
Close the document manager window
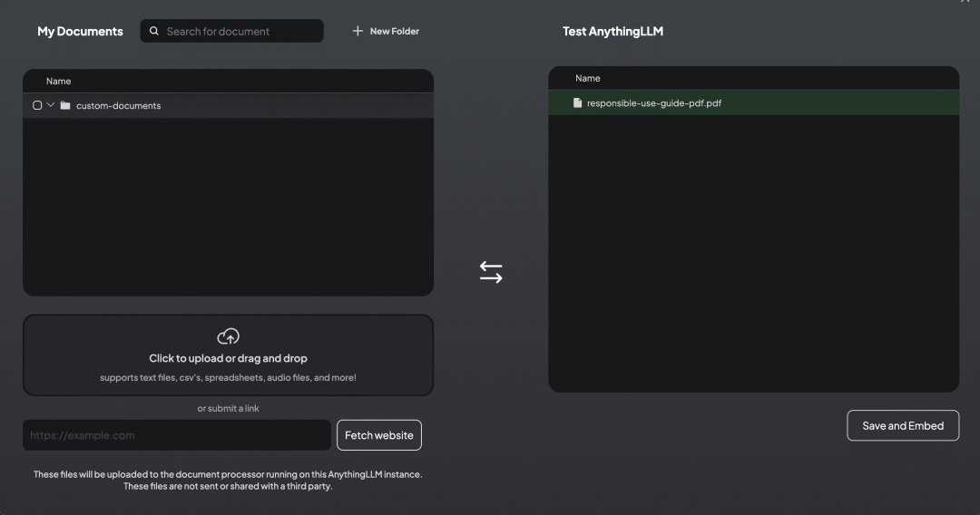pyautogui.click(x=965, y=1)
